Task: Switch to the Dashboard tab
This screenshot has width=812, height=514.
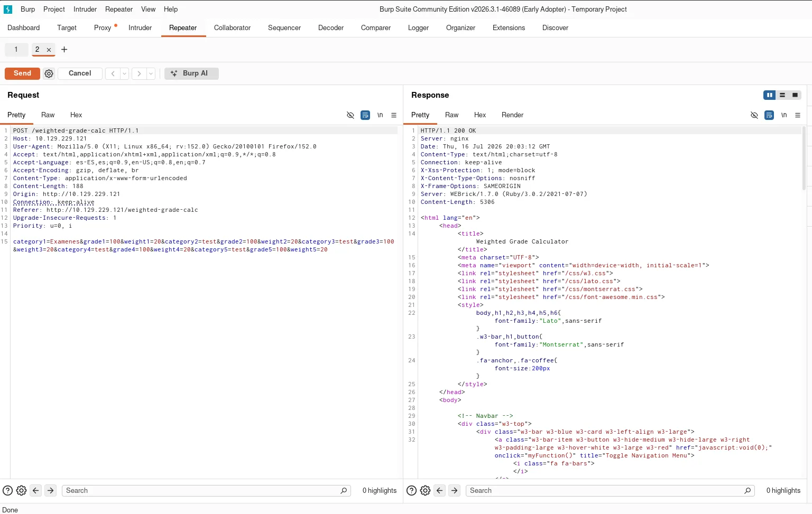Action: 24,28
